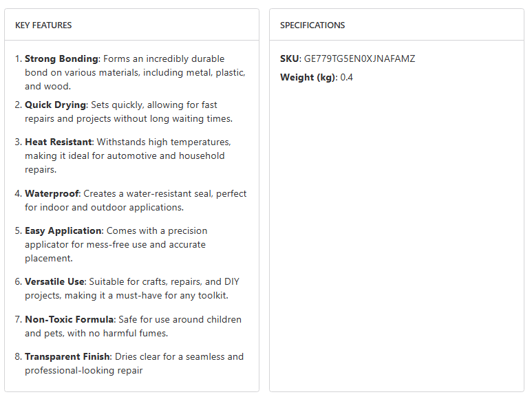Click the Weight (kg) label
The image size is (532, 399).
click(308, 78)
